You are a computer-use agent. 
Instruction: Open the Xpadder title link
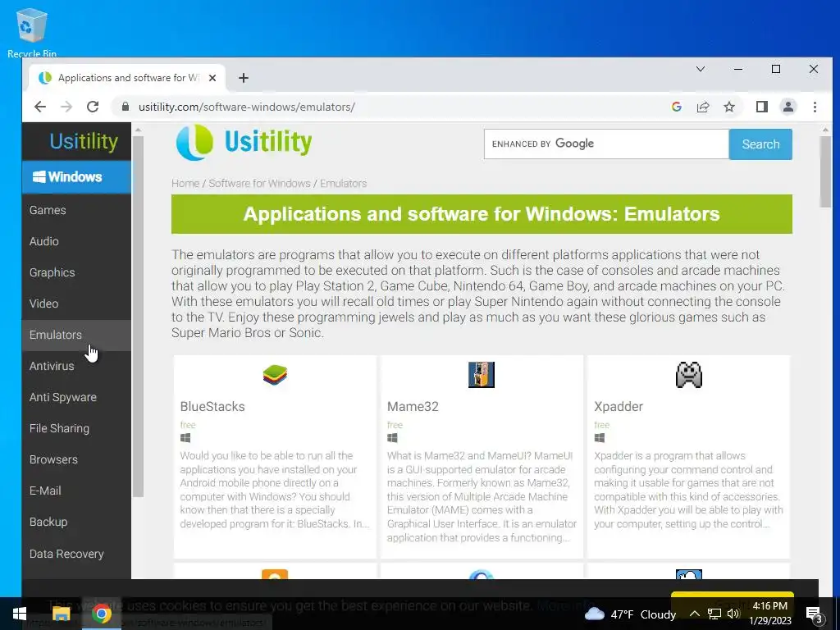(x=619, y=407)
